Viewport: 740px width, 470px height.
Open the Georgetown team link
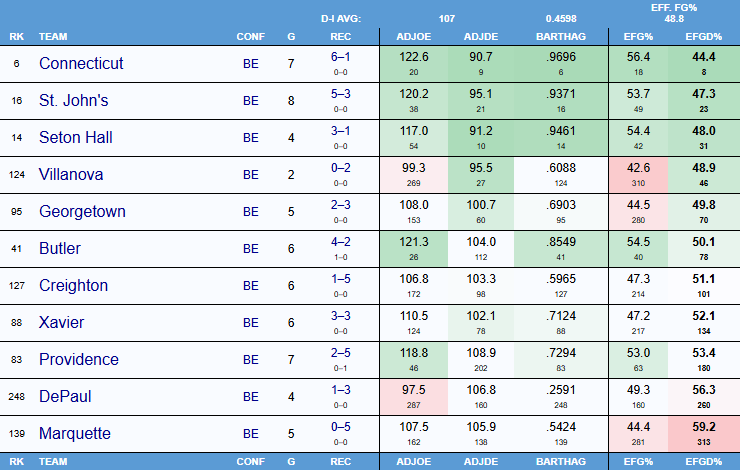(x=84, y=211)
